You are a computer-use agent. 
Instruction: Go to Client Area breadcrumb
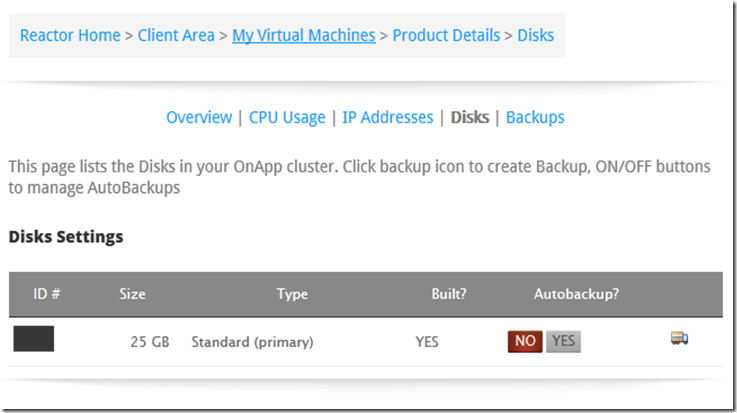click(x=176, y=35)
